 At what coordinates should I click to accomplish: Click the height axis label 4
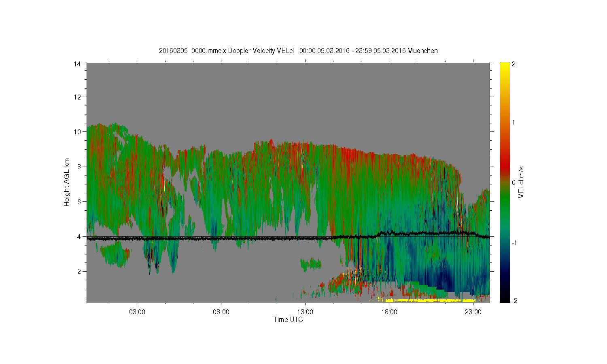(x=79, y=237)
